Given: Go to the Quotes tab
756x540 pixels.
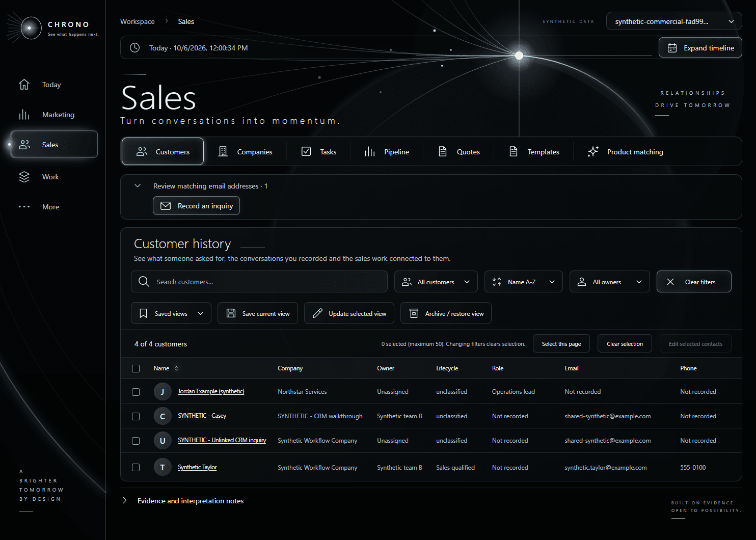Looking at the screenshot, I should 459,152.
